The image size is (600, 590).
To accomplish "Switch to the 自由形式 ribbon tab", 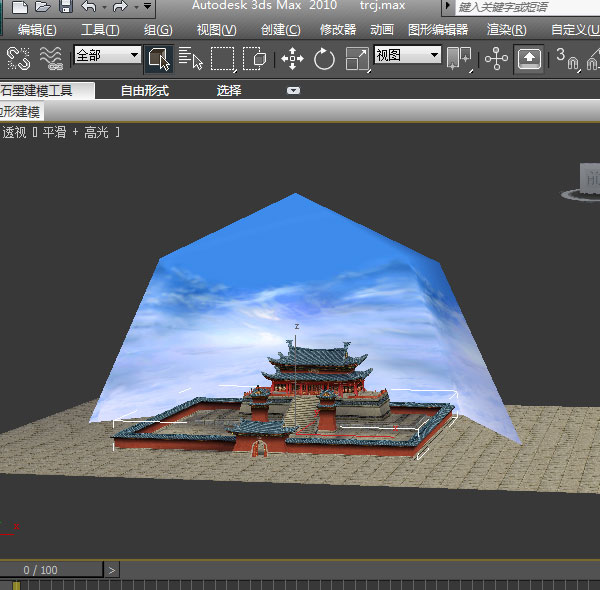I will point(145,91).
